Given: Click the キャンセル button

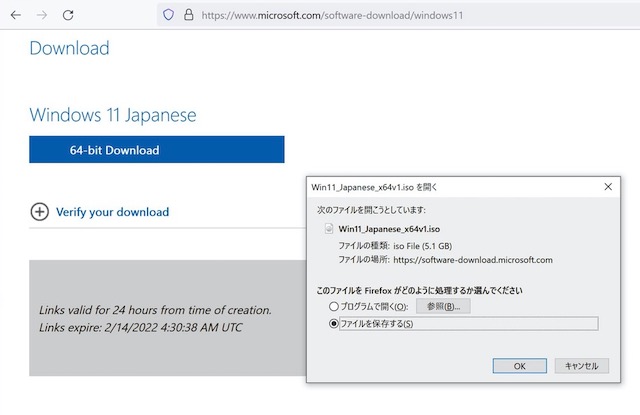Looking at the screenshot, I should point(582,366).
